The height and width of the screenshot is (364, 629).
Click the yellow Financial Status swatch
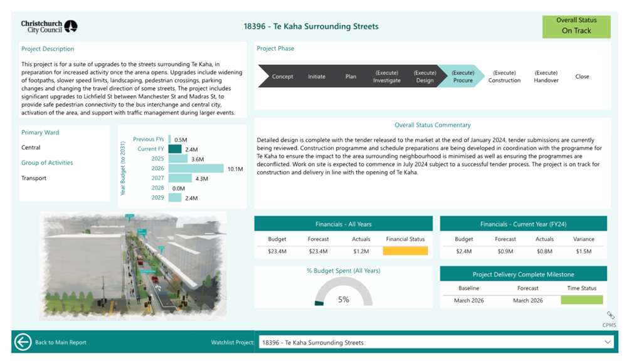pos(405,251)
